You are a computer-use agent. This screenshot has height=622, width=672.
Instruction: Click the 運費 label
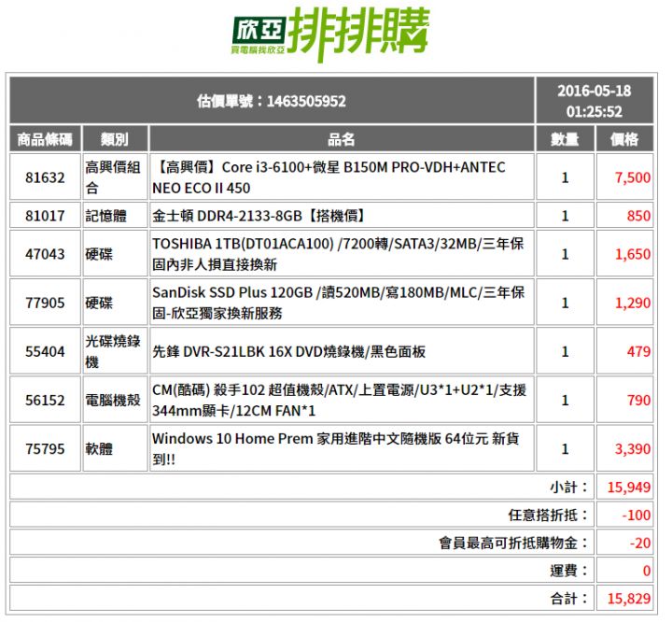[x=569, y=571]
